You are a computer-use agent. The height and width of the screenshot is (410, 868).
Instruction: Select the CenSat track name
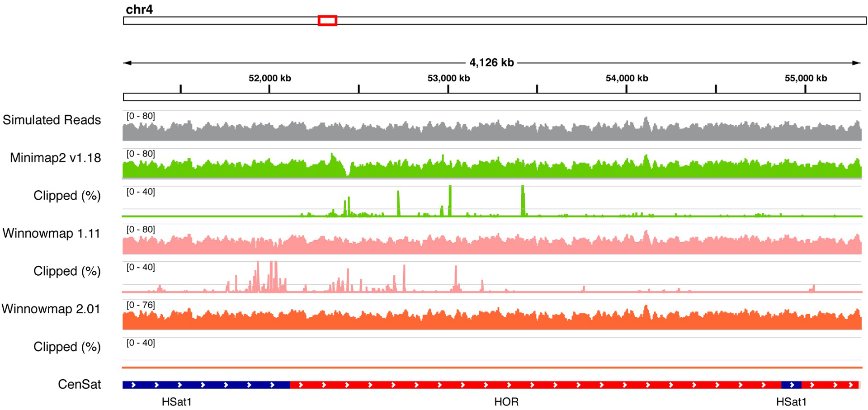click(x=79, y=384)
